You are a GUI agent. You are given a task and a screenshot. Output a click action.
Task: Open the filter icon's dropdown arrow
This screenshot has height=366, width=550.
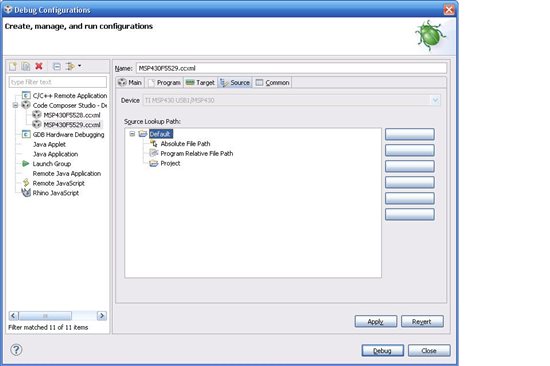pos(80,66)
